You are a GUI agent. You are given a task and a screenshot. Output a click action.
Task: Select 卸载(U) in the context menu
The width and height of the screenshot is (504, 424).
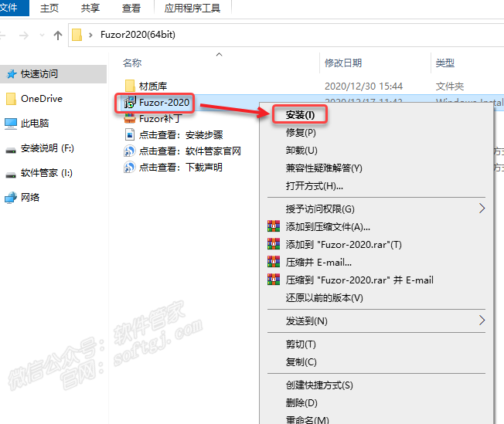tap(301, 150)
